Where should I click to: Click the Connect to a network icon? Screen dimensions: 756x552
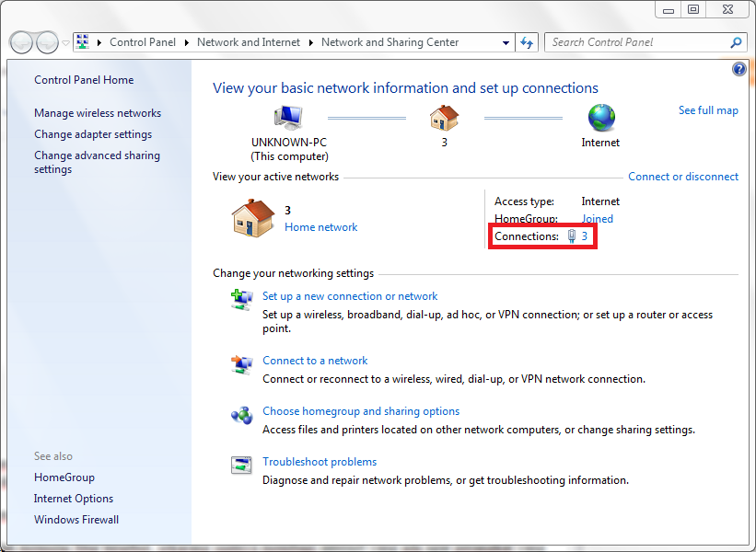(241, 364)
